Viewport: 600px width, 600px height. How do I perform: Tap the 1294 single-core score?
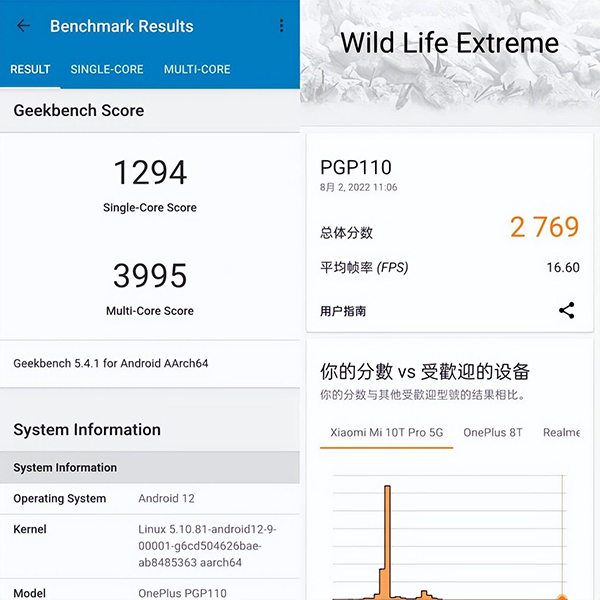point(150,173)
